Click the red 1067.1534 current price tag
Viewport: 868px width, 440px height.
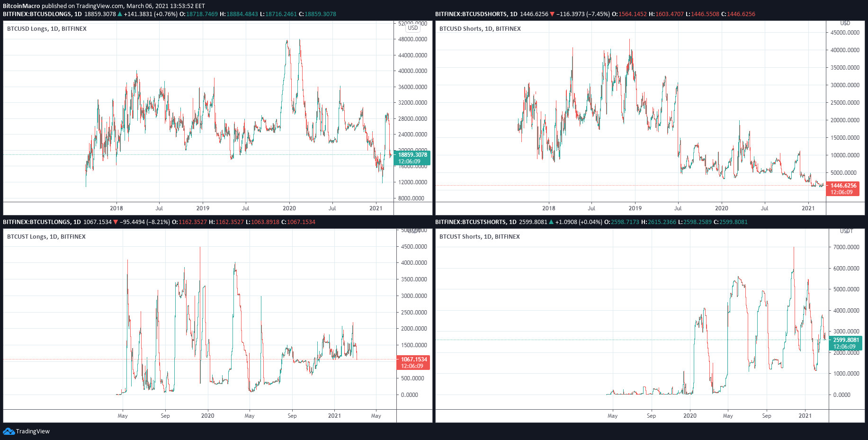(413, 363)
